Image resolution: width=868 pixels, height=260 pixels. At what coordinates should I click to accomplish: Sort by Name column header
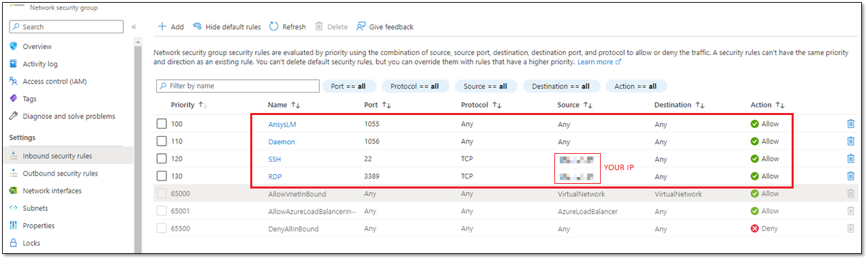click(x=284, y=105)
